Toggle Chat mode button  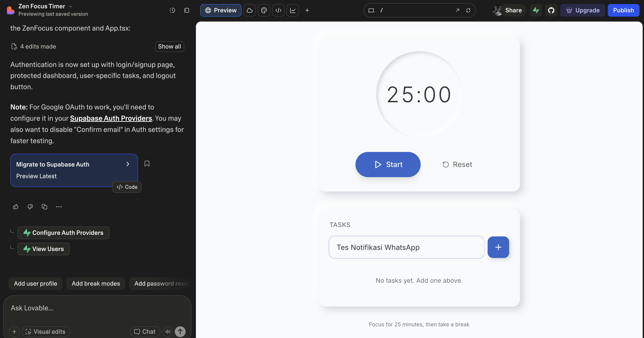[145, 331]
